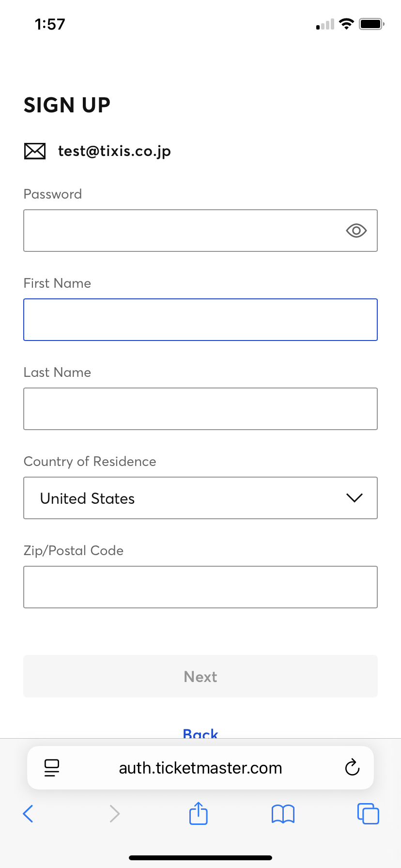Tap the Wi-Fi status icon
Screen dimensions: 401x868
pyautogui.click(x=346, y=24)
